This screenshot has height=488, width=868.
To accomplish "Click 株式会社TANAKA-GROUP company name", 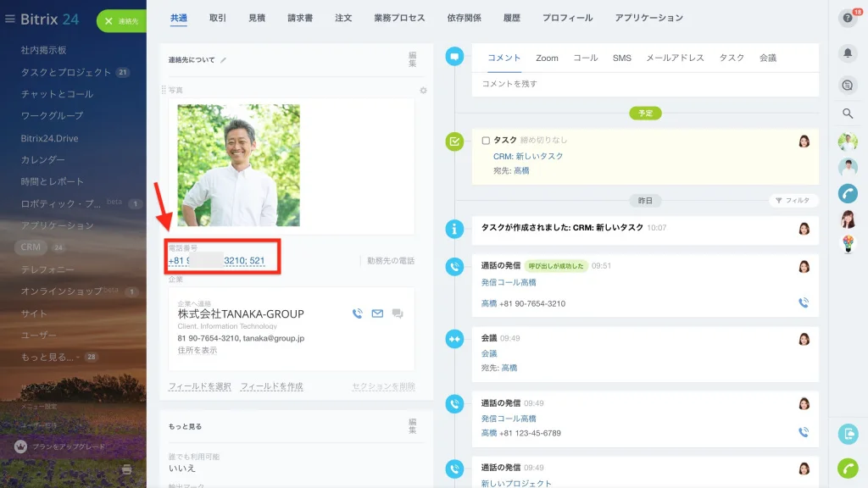I will coord(241,313).
